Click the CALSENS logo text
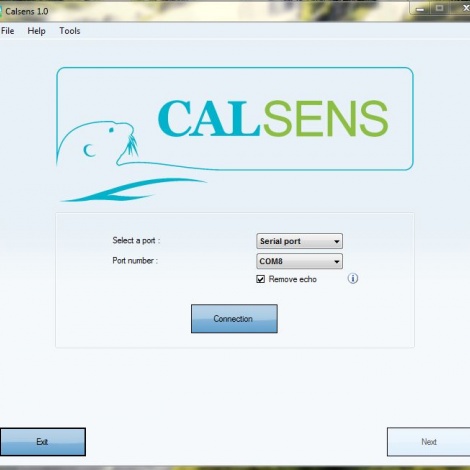Screen dimensions: 470x470 tap(273, 119)
